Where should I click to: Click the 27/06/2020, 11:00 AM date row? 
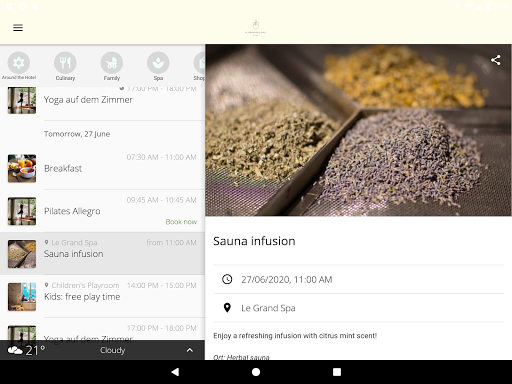358,279
